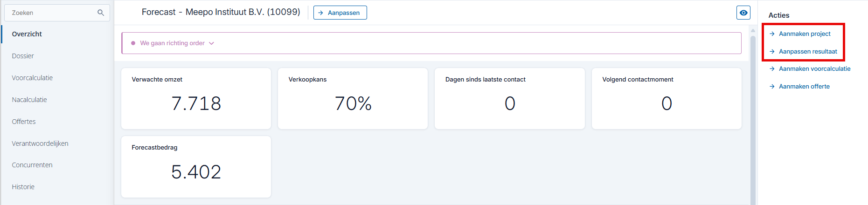Click the Aanmaken offerte link
The height and width of the screenshot is (205, 868).
pos(804,86)
